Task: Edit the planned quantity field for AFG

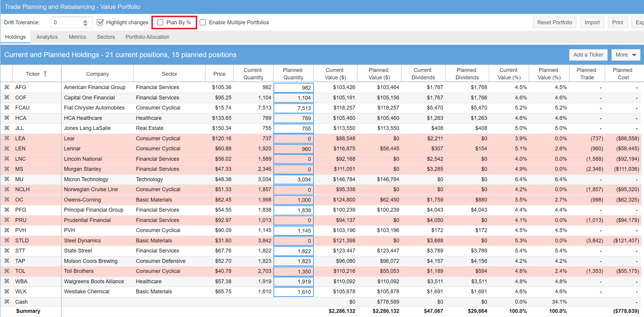Action: click(294, 88)
